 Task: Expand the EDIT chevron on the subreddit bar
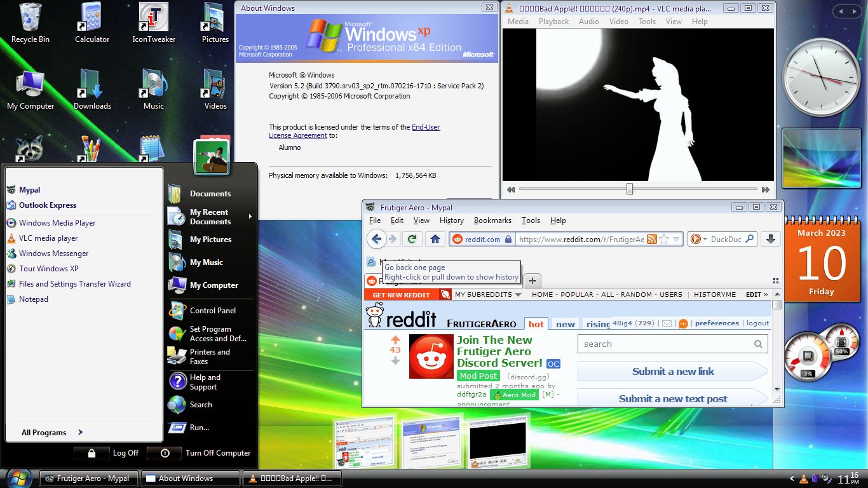tap(765, 294)
